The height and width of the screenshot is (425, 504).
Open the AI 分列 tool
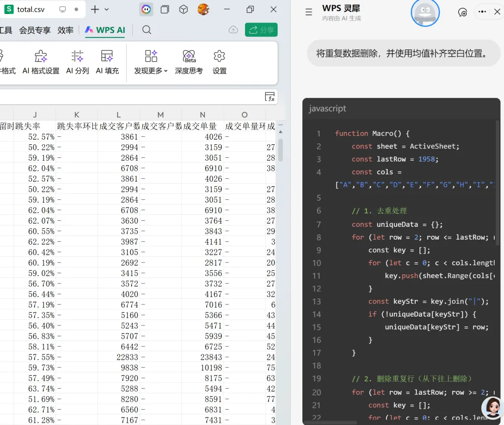tap(77, 62)
